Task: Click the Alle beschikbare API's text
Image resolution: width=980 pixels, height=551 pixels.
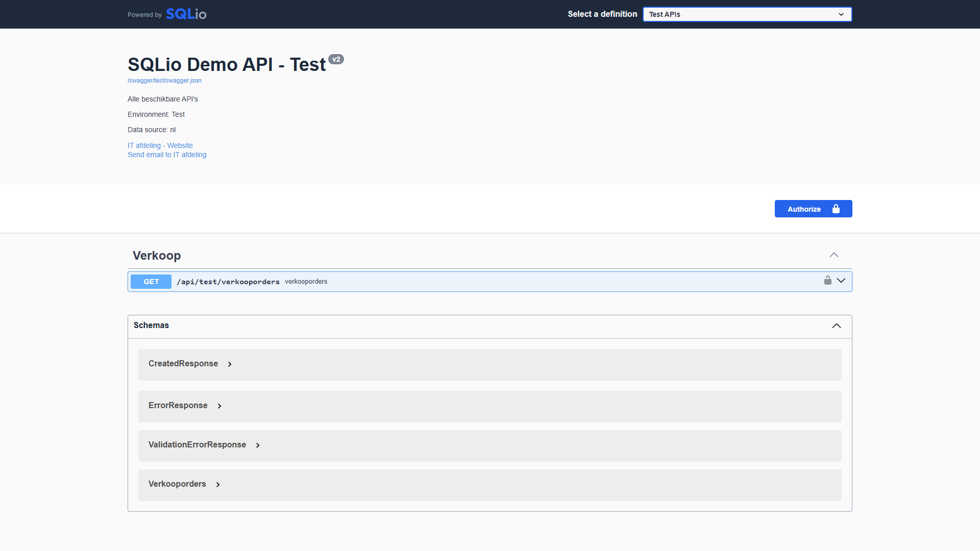Action: (x=163, y=99)
